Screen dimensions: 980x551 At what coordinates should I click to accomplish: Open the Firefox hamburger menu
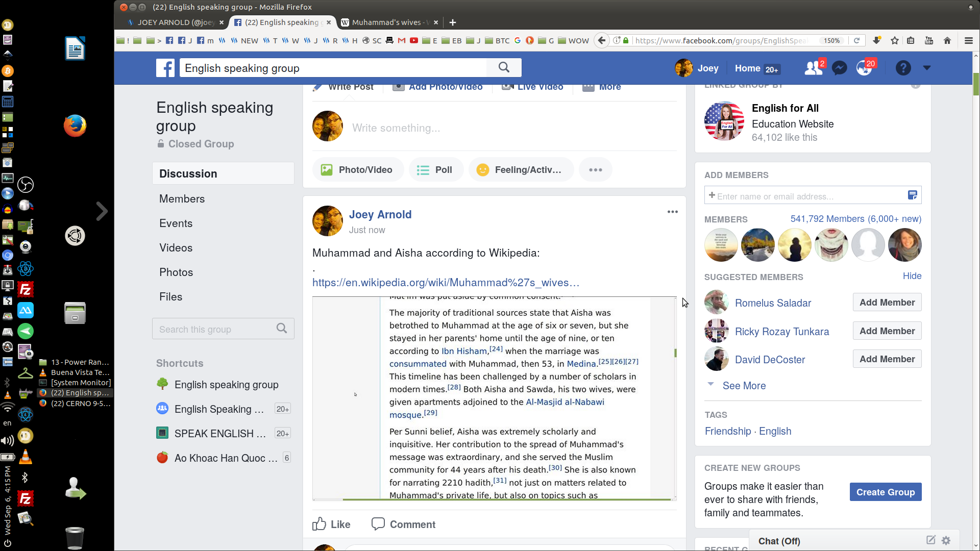tap(968, 40)
